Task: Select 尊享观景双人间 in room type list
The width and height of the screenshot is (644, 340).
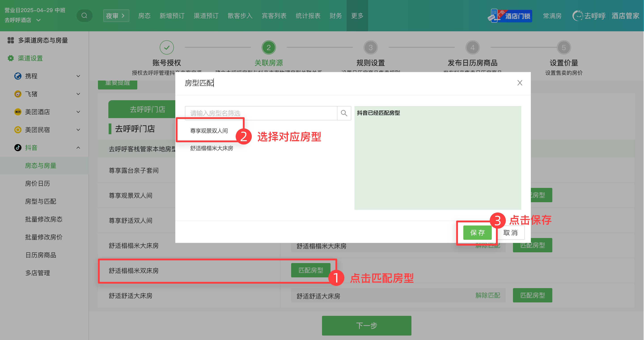Action: click(209, 131)
